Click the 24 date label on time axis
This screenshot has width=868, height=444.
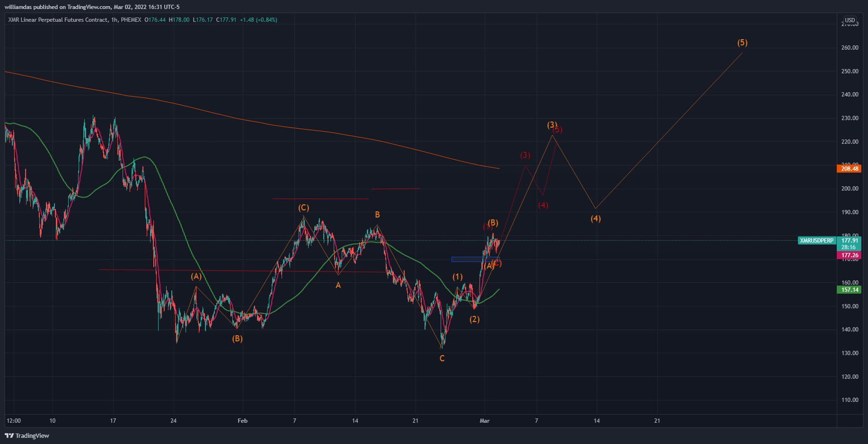174,421
